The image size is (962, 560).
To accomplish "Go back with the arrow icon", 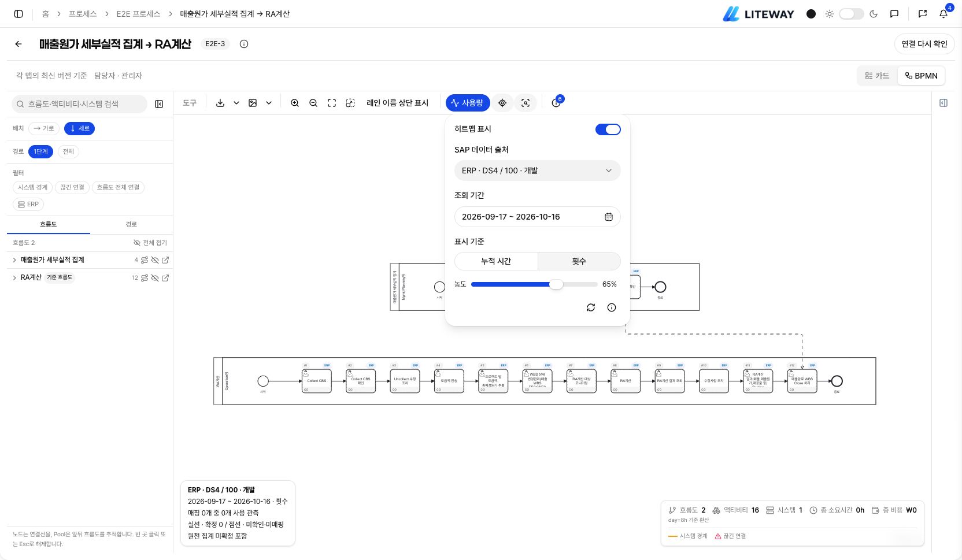I will 18,44.
